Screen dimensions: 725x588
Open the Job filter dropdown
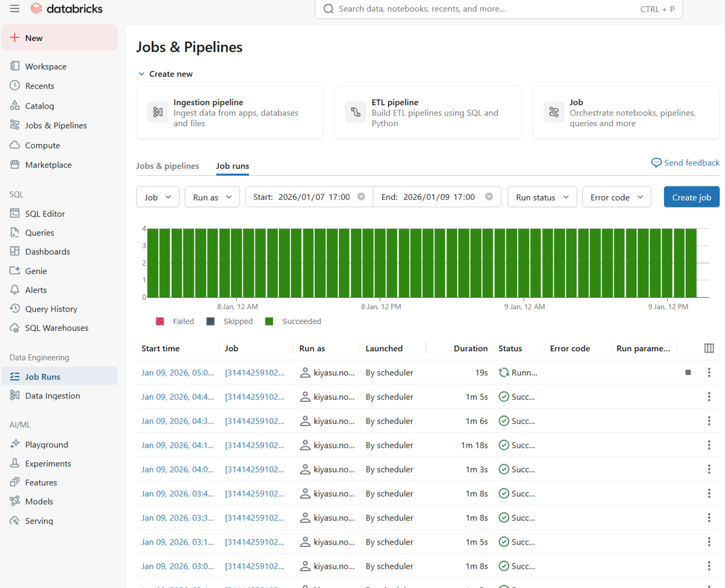tap(158, 197)
